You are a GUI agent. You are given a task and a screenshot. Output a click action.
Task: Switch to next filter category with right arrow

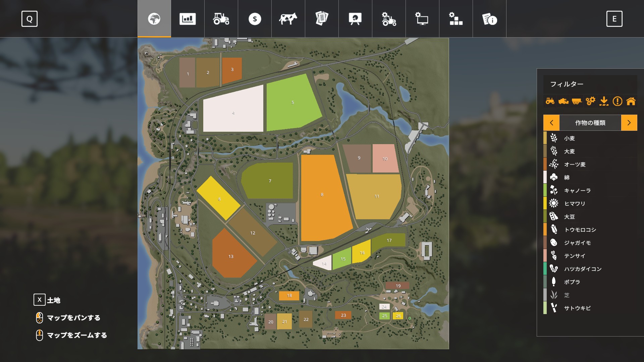click(629, 123)
